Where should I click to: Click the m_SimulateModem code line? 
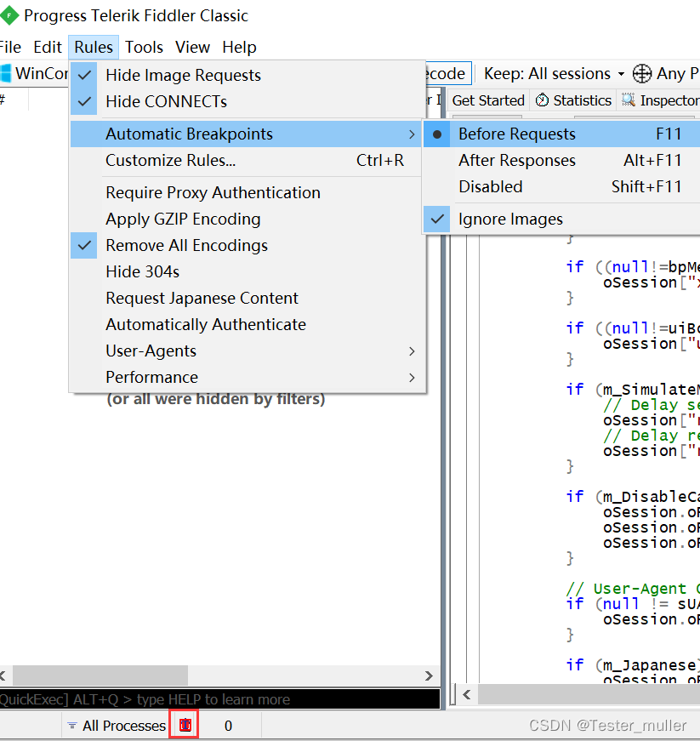pos(633,390)
